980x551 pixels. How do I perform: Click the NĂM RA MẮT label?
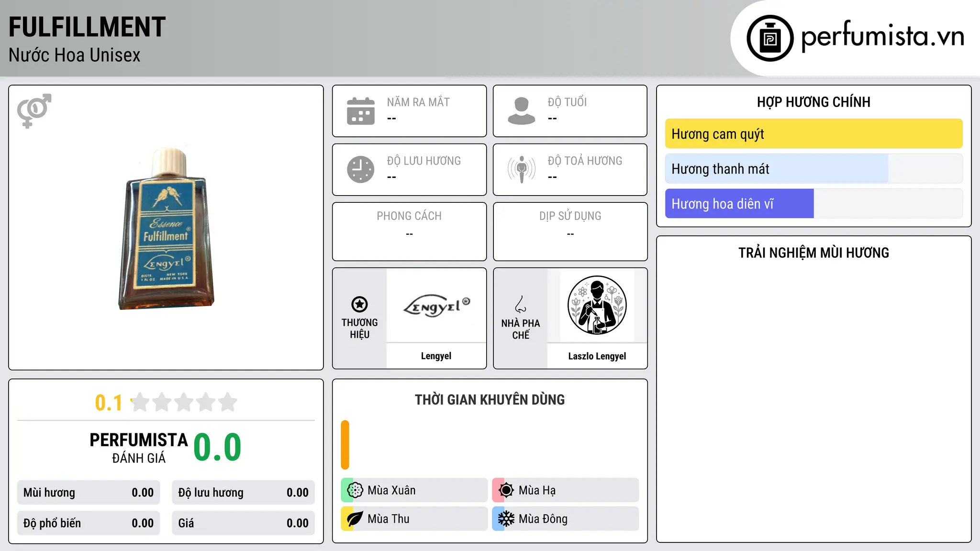418,102
